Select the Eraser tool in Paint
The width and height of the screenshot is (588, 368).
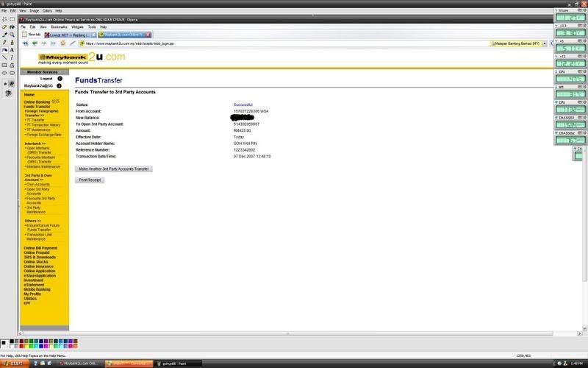(4, 26)
